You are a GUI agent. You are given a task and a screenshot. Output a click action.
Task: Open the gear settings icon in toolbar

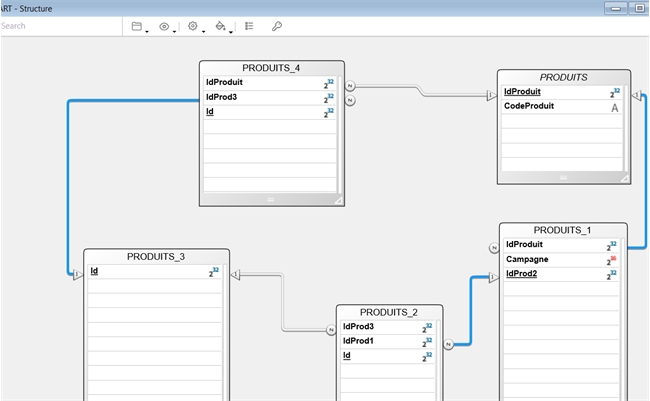click(193, 26)
